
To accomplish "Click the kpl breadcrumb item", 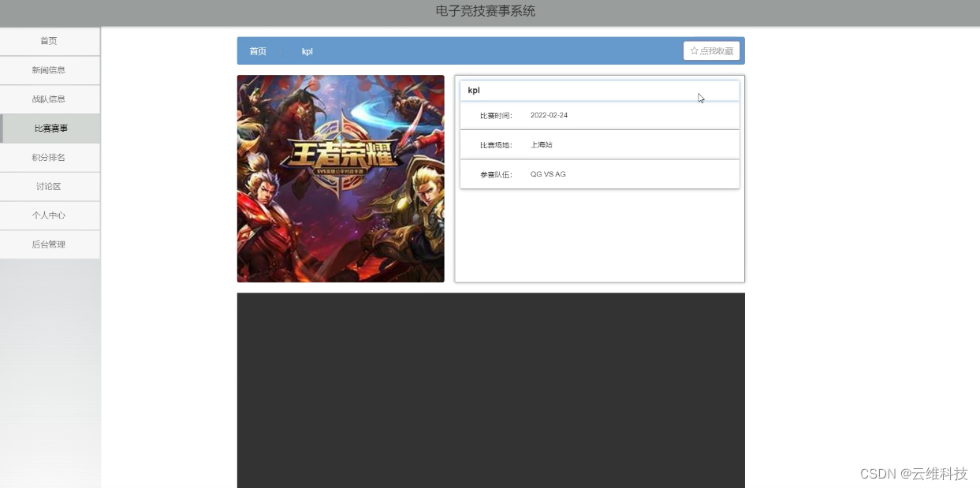I will tap(307, 51).
